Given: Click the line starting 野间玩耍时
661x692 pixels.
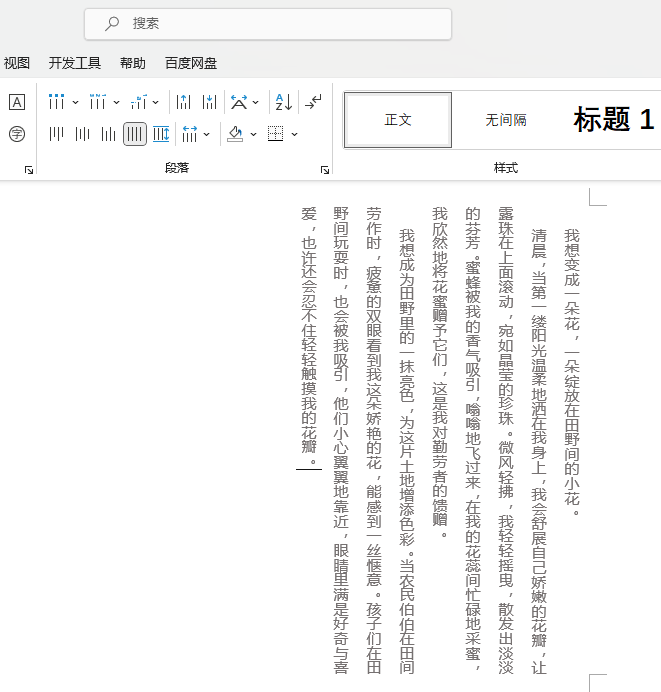Looking at the screenshot, I should pos(341,440).
